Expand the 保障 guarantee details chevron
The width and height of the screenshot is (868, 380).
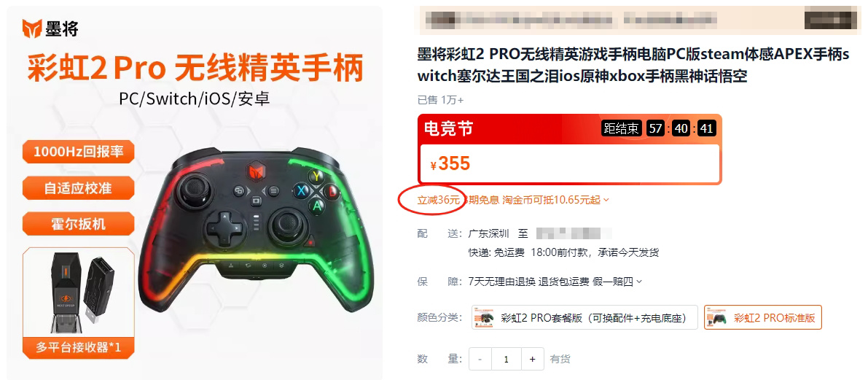pyautogui.click(x=639, y=282)
